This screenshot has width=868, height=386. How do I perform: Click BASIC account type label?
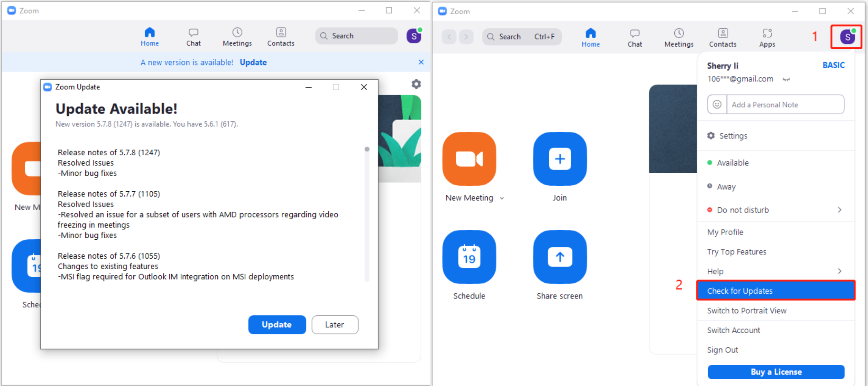point(833,65)
